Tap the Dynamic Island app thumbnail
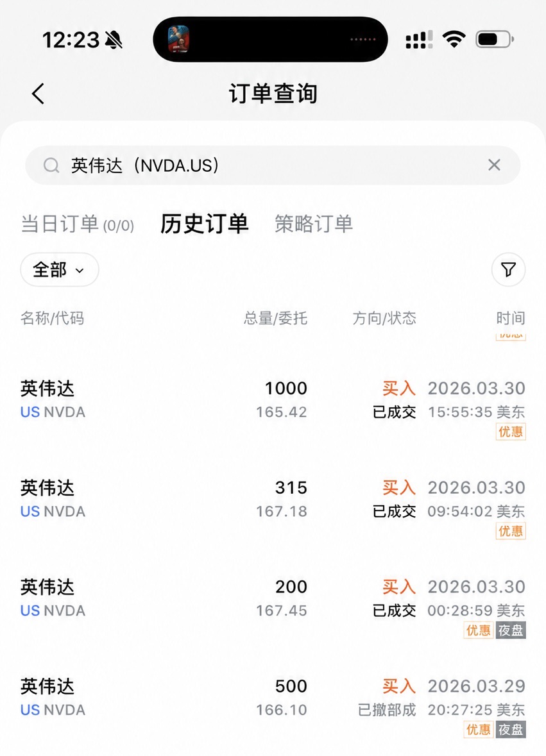The width and height of the screenshot is (546, 756). (178, 39)
